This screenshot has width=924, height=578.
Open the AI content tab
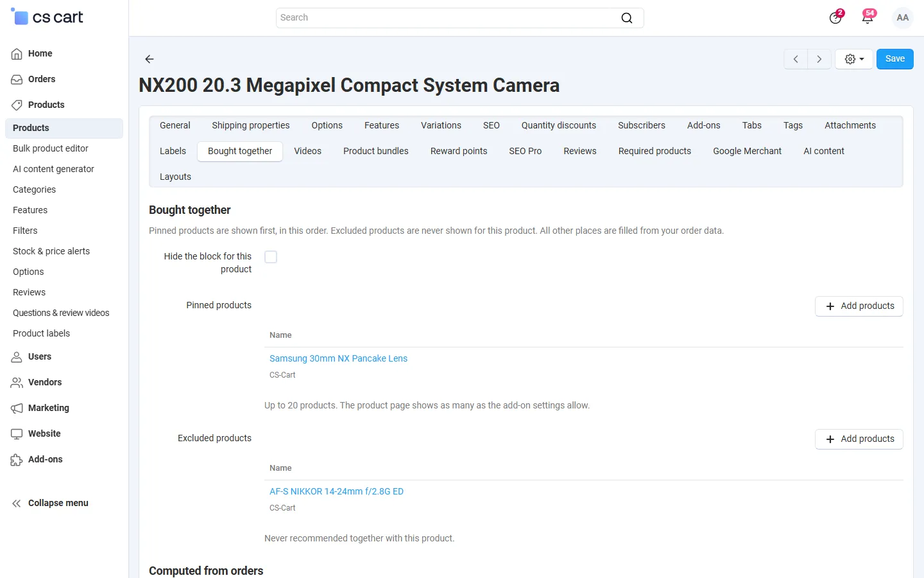(x=824, y=151)
